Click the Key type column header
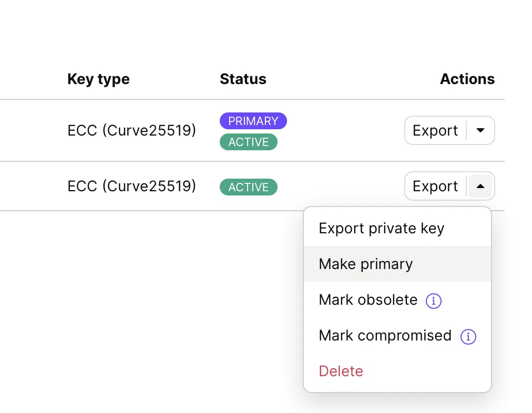Screen dimensions: 532x413 (98, 79)
